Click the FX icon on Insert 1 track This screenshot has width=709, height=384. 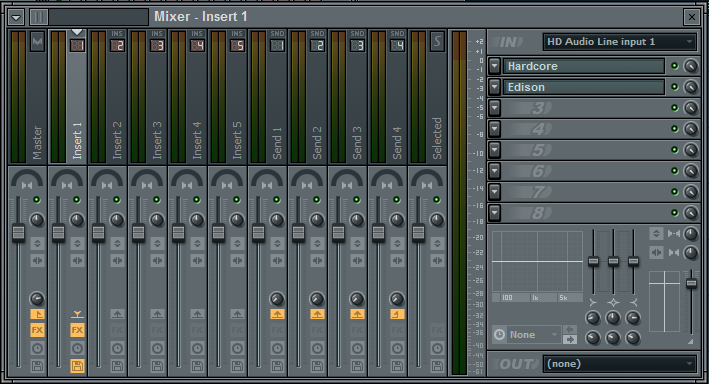click(77, 330)
